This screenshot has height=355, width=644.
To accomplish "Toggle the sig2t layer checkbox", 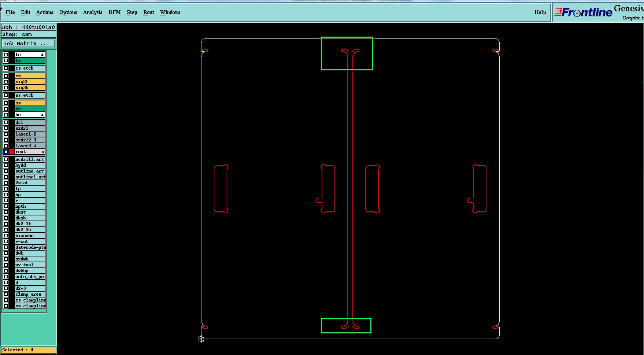I will click(x=6, y=82).
